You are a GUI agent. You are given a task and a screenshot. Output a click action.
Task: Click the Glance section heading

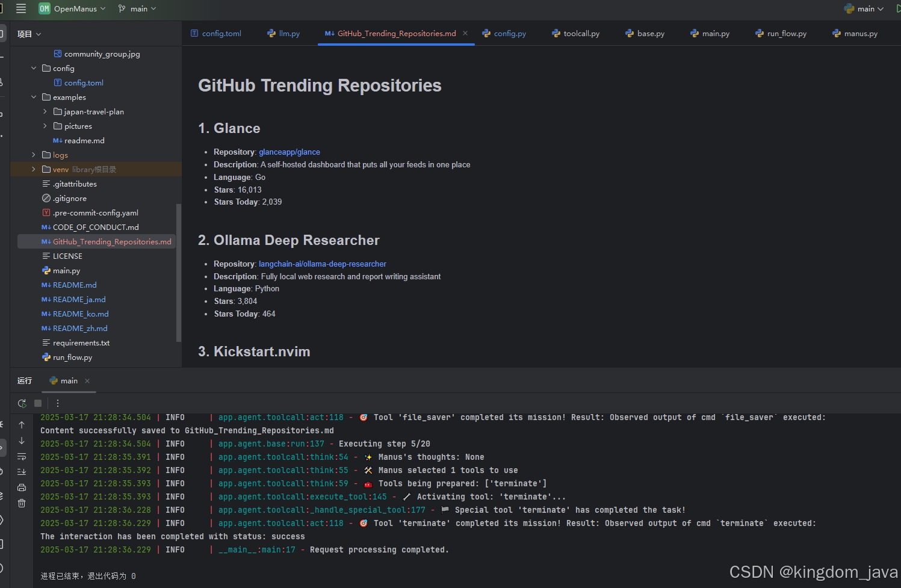[x=229, y=128]
